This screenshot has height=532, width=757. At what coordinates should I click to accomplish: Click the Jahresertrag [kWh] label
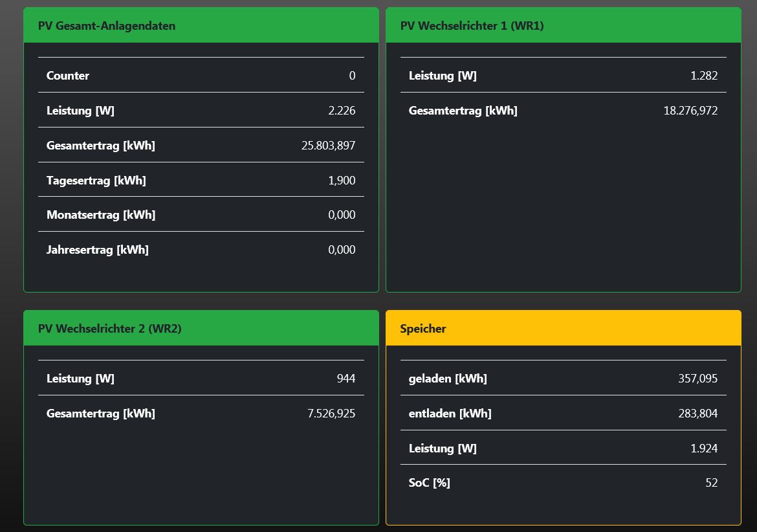98,250
